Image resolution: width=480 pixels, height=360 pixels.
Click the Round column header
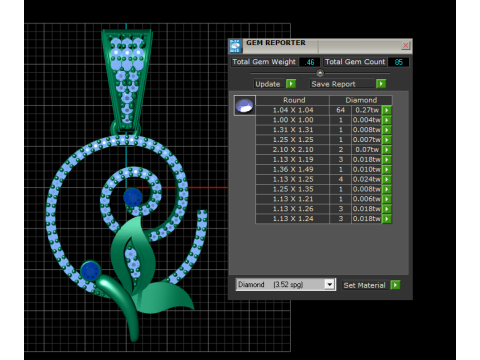(x=293, y=100)
